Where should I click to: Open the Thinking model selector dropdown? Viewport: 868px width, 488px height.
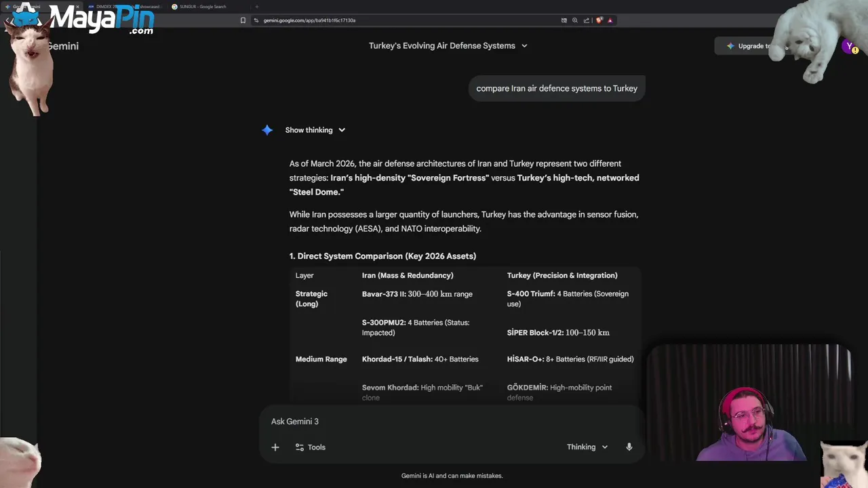tap(587, 447)
